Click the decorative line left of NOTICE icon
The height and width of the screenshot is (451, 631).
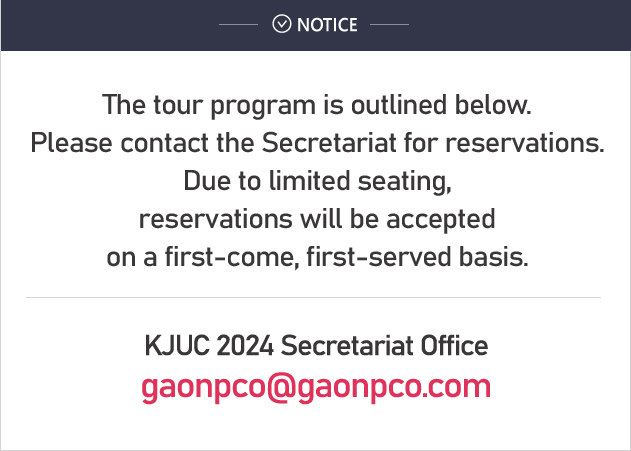click(x=238, y=25)
